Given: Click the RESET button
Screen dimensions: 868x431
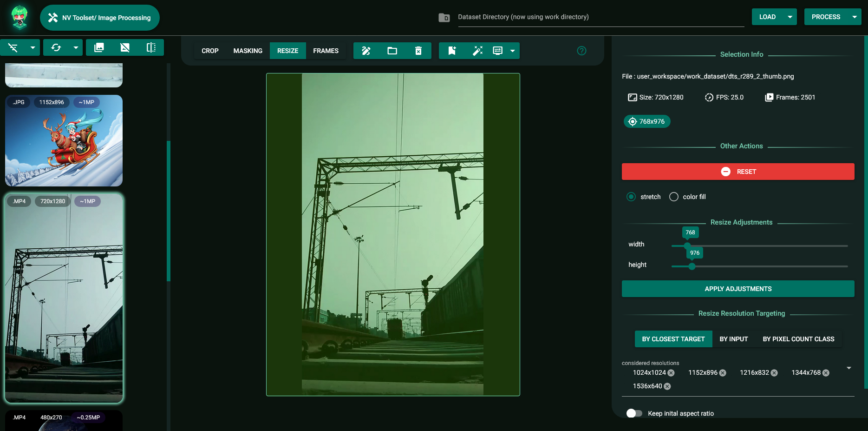Looking at the screenshot, I should point(738,171).
